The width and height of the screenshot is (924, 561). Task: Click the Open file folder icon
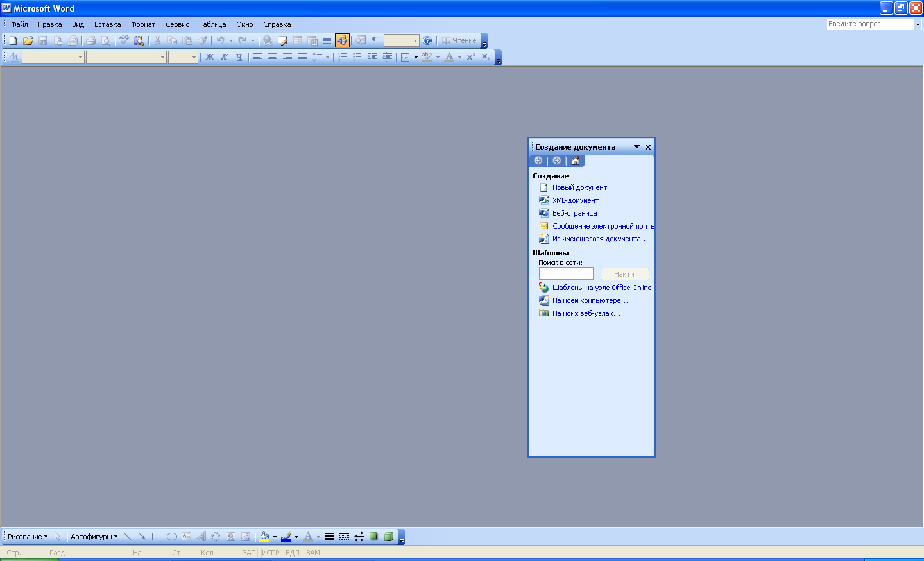(28, 40)
